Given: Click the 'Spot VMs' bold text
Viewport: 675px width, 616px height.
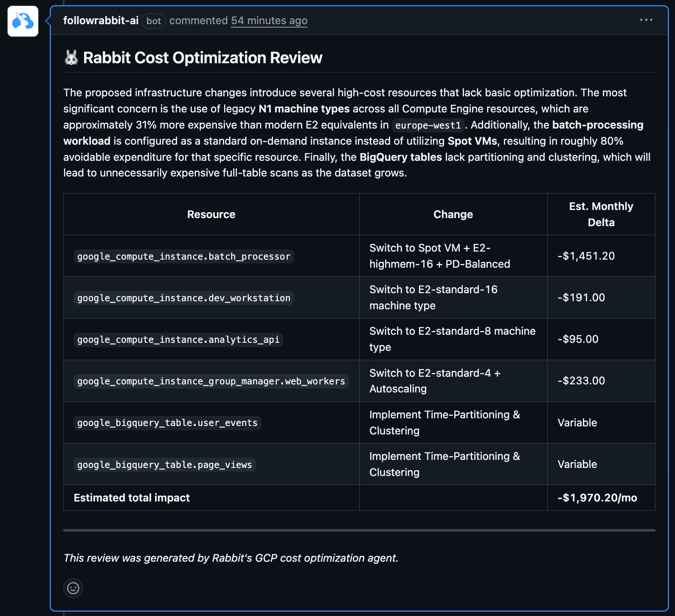Looking at the screenshot, I should coord(472,141).
